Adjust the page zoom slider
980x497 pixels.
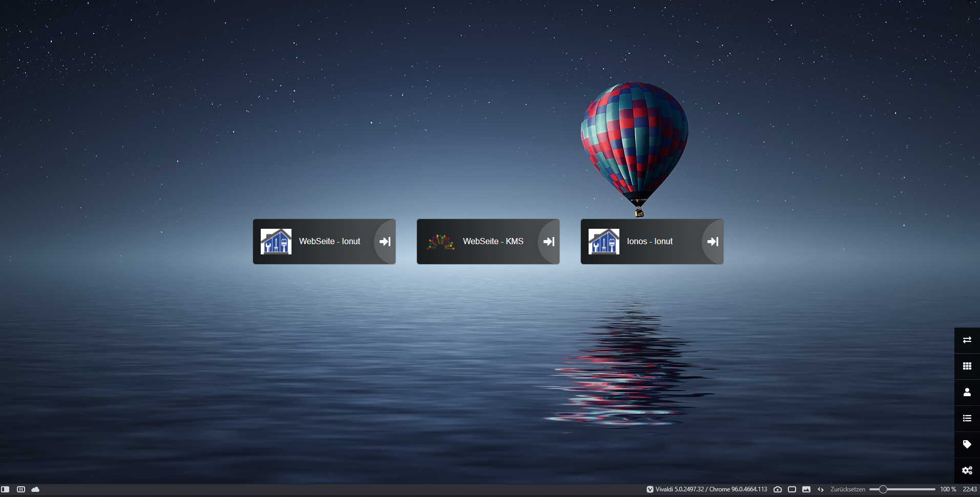tap(903, 489)
